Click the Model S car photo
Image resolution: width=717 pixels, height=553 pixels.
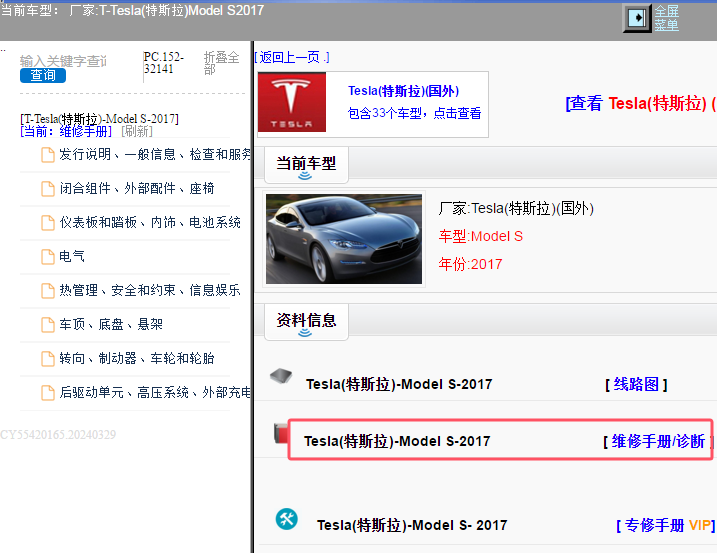(x=344, y=239)
